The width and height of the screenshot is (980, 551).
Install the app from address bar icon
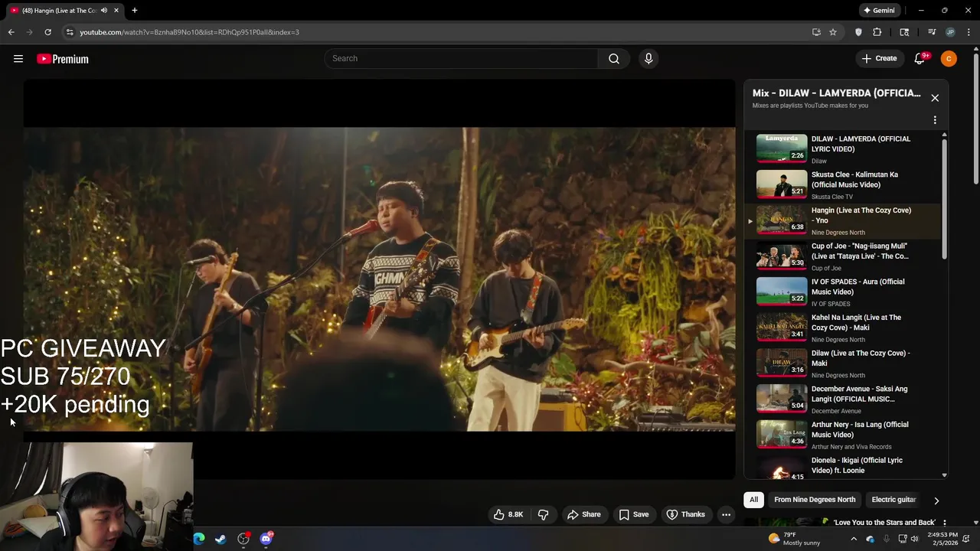click(816, 32)
